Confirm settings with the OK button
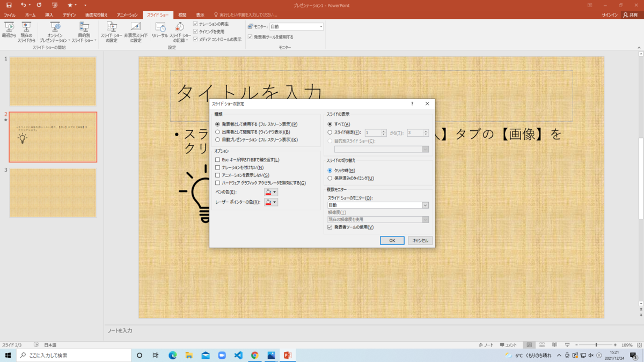Image resolution: width=644 pixels, height=362 pixels. coord(392,240)
